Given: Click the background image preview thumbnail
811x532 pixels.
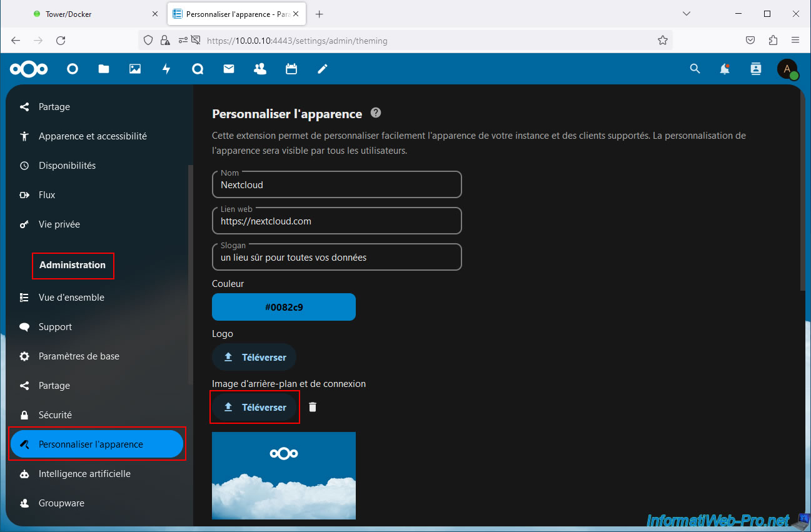Looking at the screenshot, I should 284,475.
